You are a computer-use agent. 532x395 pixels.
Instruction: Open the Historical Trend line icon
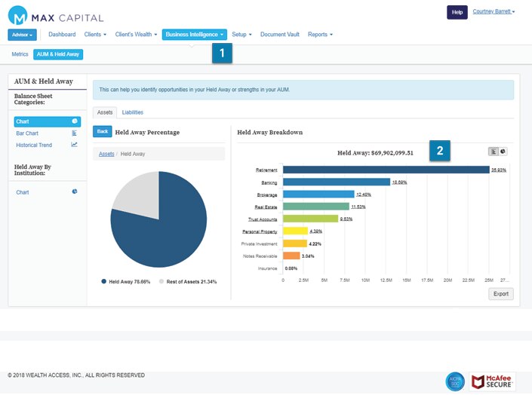[x=74, y=145]
